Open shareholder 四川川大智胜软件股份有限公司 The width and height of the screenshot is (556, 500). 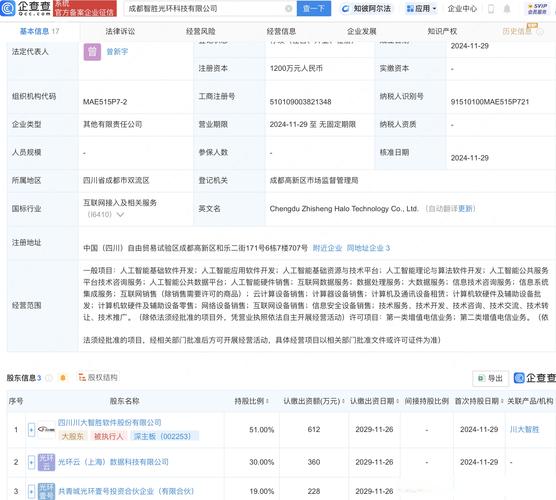coord(109,422)
